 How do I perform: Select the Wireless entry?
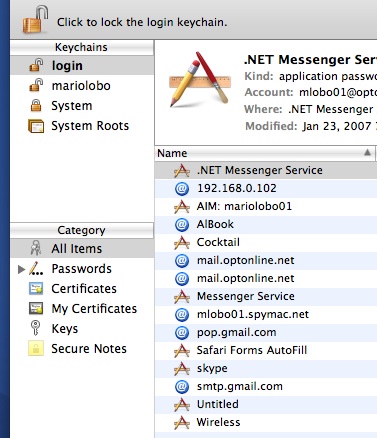(266, 422)
